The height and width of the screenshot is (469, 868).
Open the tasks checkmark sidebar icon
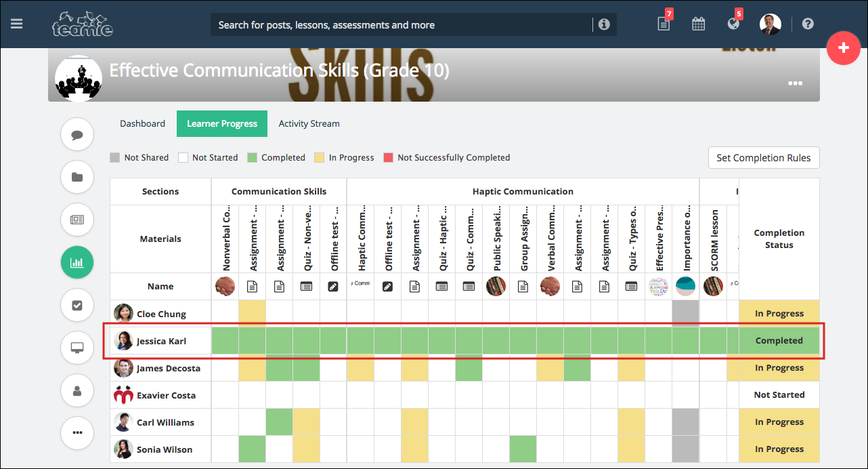point(77,305)
